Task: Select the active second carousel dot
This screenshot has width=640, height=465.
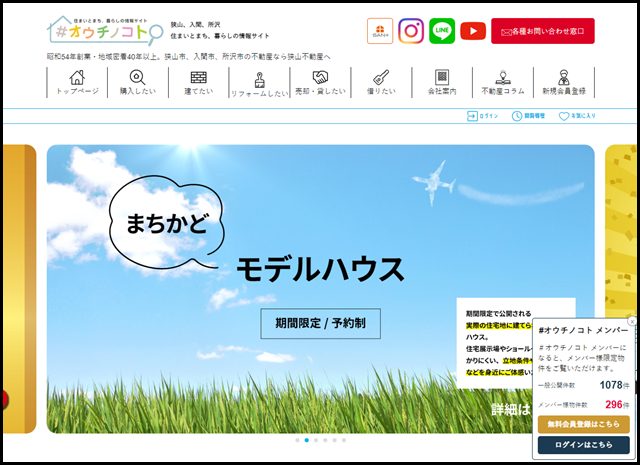Action: (307, 440)
